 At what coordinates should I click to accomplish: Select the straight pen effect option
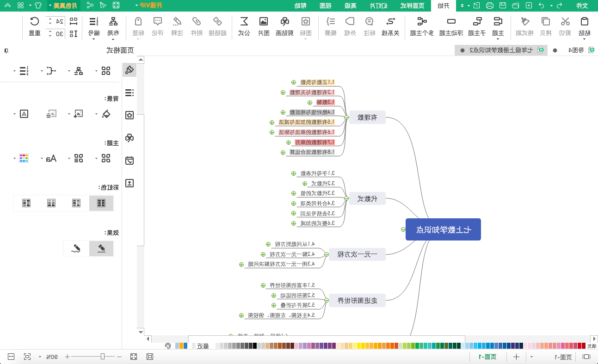tap(101, 249)
